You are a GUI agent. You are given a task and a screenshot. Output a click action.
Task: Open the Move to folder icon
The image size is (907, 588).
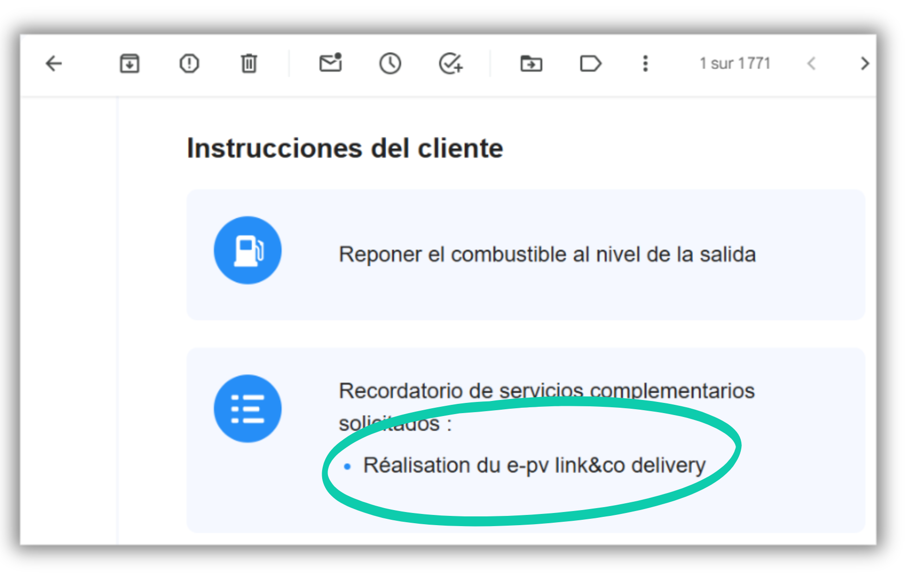tap(531, 63)
